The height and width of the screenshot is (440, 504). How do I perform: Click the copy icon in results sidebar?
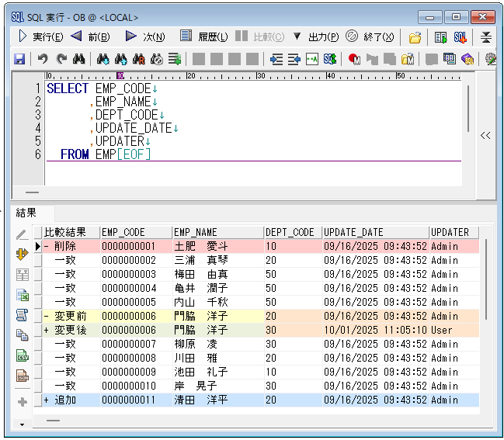coord(22,335)
